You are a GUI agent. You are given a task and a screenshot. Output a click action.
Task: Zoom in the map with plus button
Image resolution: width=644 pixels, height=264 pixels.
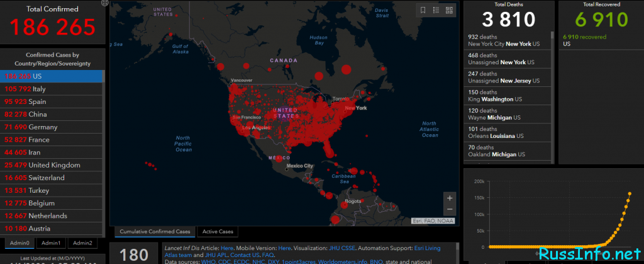[449, 198]
